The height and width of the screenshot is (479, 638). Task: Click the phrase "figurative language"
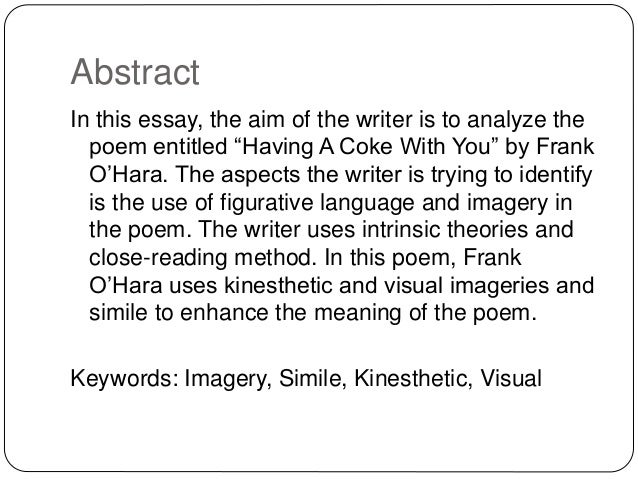[x=317, y=203]
